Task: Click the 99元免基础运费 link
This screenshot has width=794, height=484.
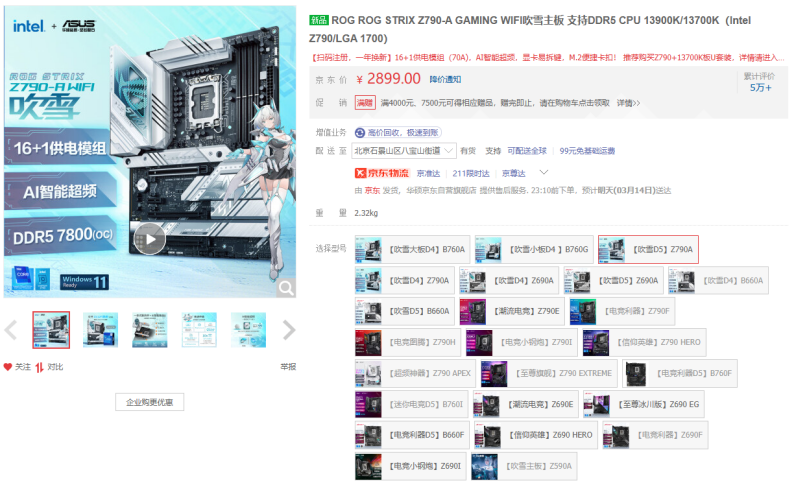Action: pyautogui.click(x=587, y=151)
